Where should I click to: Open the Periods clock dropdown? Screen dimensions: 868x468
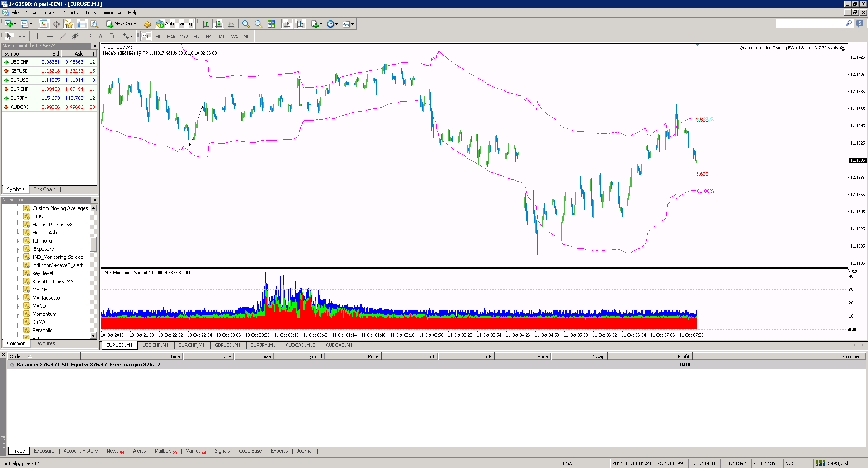(332, 24)
